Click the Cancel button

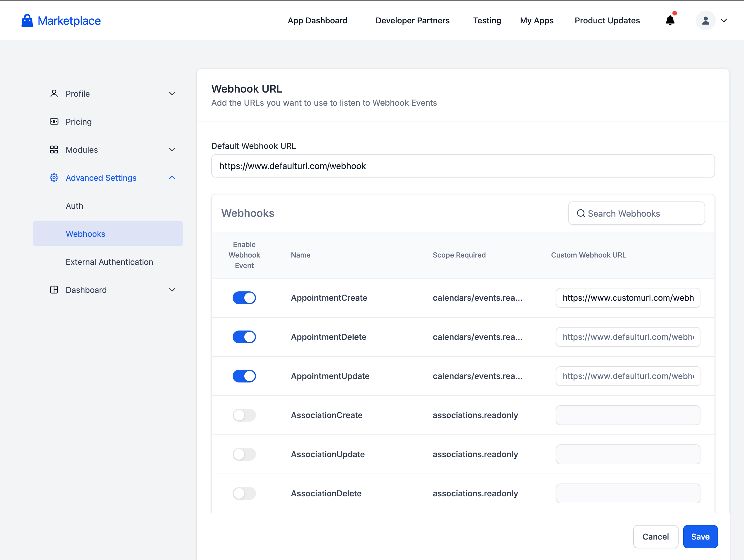click(x=655, y=536)
